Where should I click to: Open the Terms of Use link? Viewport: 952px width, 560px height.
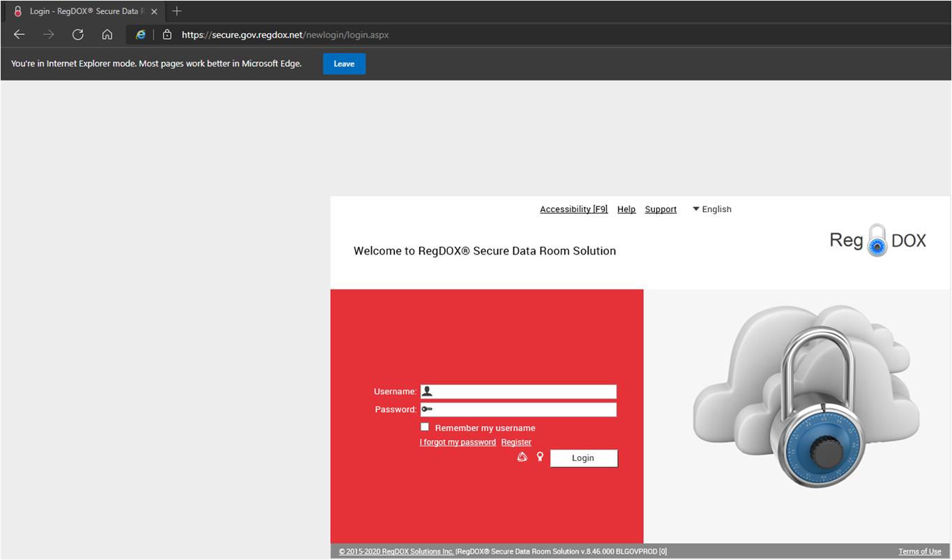tap(920, 552)
